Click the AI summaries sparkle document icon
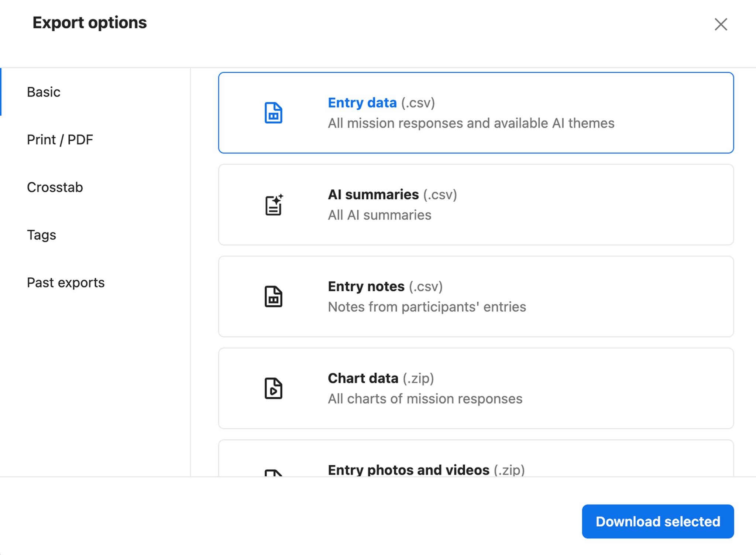 coord(274,205)
